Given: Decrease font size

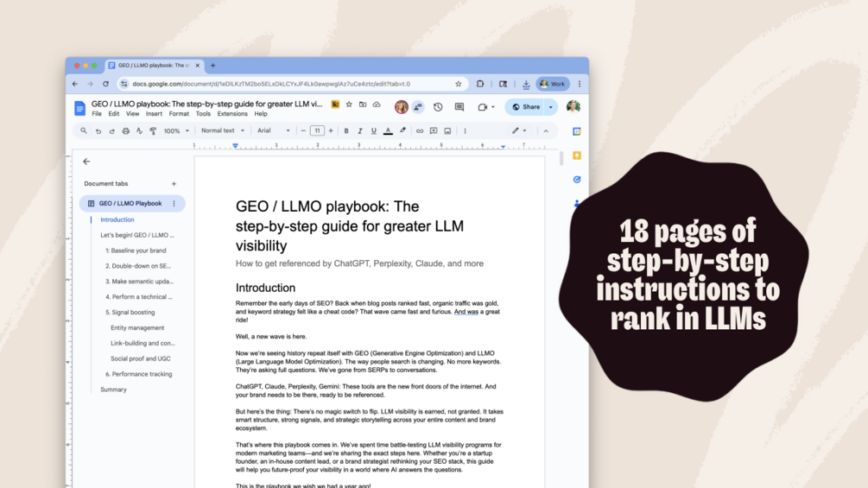Looking at the screenshot, I should [303, 131].
